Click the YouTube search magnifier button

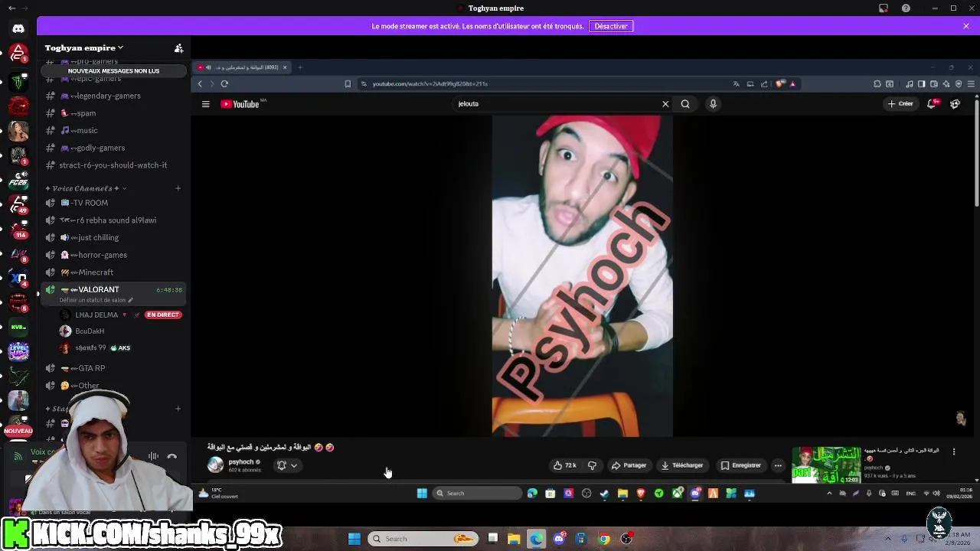pyautogui.click(x=685, y=104)
